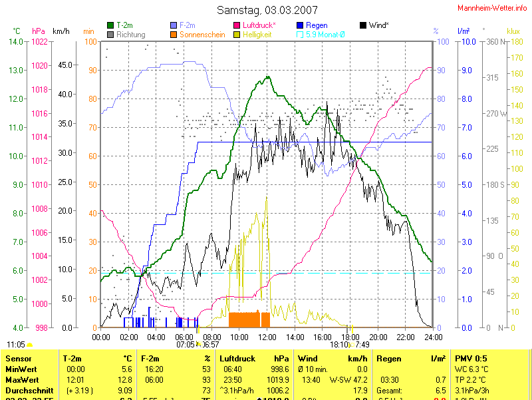Click the Regen column header in table
Image resolution: width=532 pixels, height=400 pixels.
click(389, 359)
